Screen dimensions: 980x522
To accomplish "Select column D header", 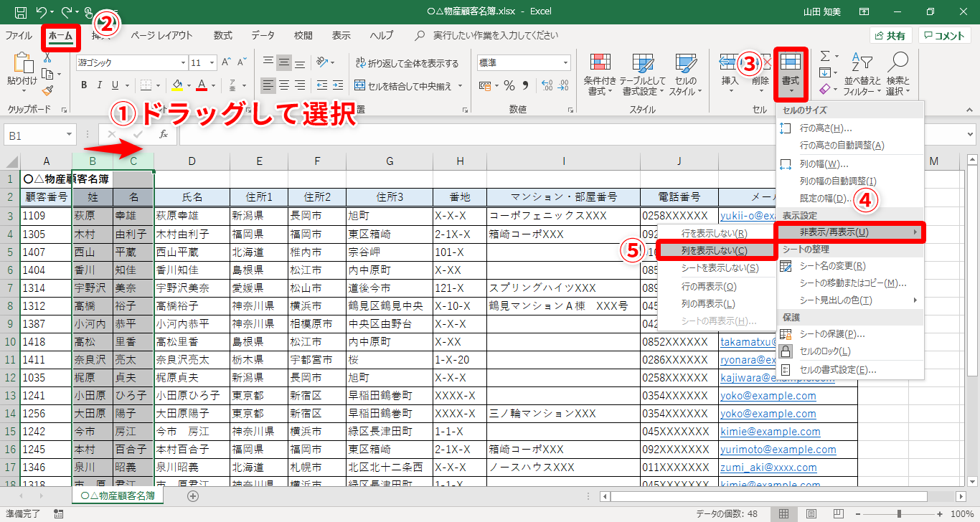I will pyautogui.click(x=192, y=161).
